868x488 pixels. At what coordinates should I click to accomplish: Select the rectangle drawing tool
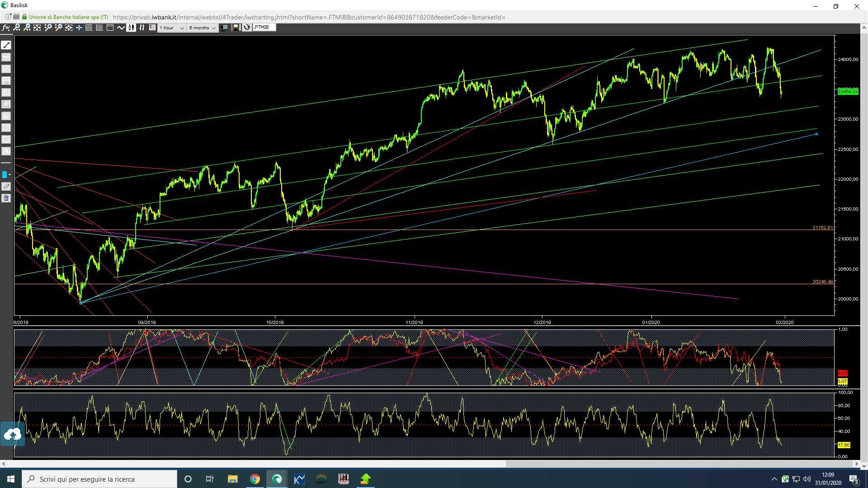click(x=6, y=127)
